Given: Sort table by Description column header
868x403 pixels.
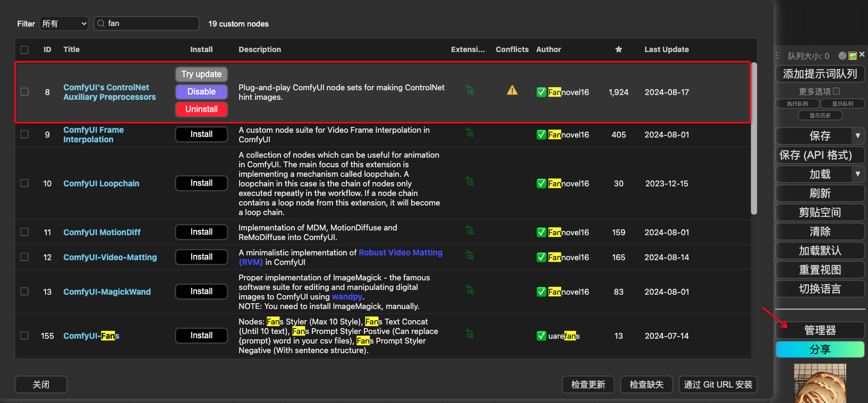Looking at the screenshot, I should coord(260,49).
